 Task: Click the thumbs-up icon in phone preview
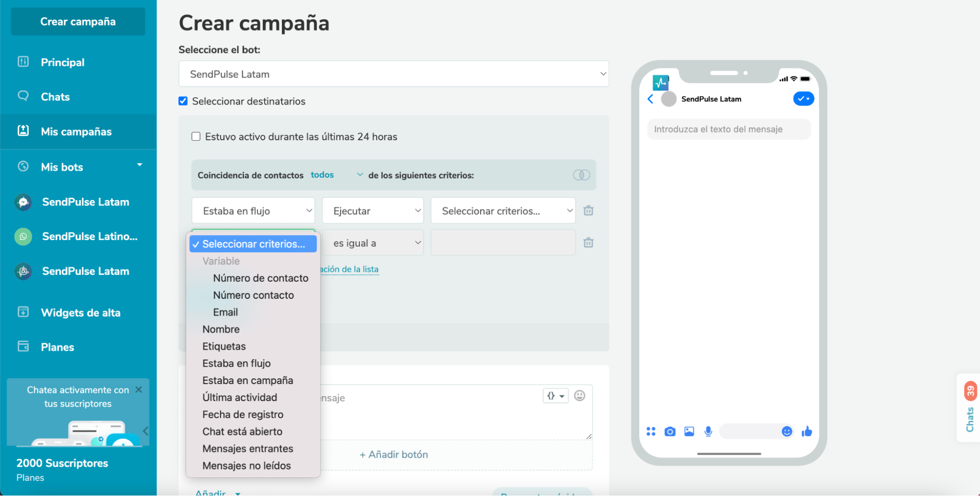(807, 431)
